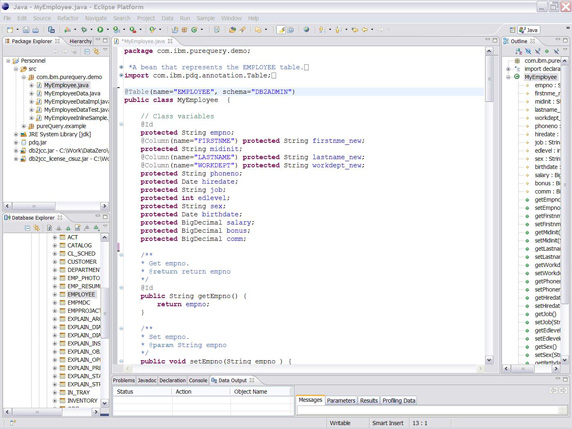The height and width of the screenshot is (429, 572).
Task: Collapse the MyEmployee class in Outline
Action: point(508,77)
